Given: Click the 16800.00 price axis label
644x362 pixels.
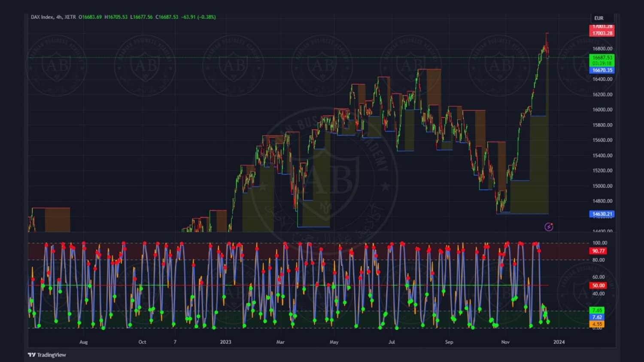Looking at the screenshot, I should point(602,49).
